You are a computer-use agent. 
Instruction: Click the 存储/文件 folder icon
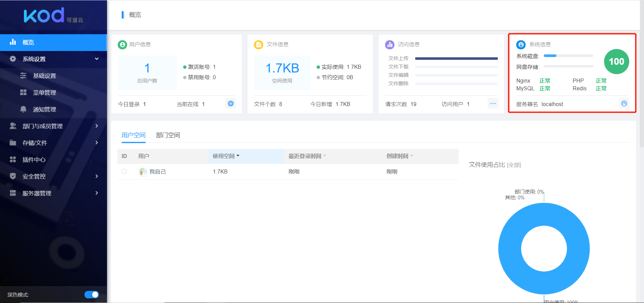click(x=13, y=143)
